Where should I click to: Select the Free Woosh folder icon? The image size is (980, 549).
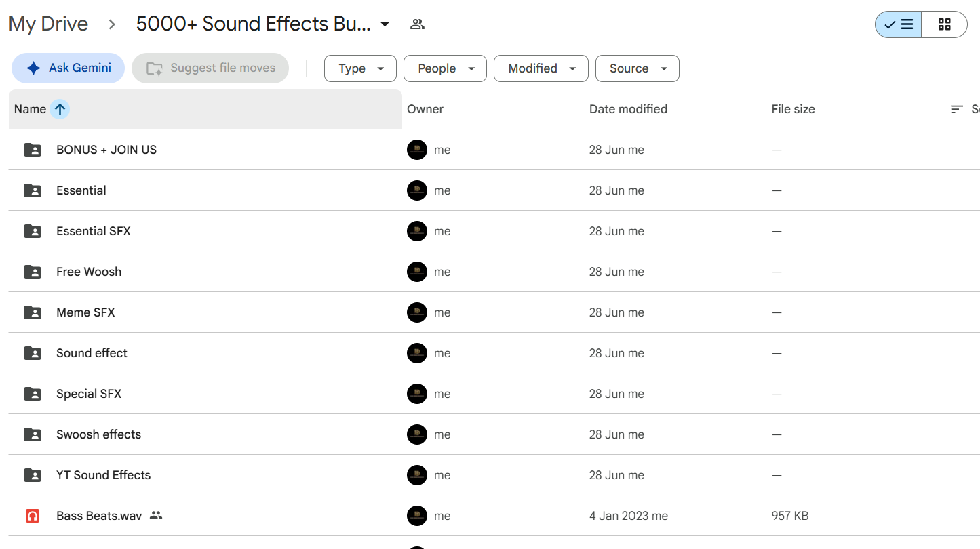tap(33, 272)
